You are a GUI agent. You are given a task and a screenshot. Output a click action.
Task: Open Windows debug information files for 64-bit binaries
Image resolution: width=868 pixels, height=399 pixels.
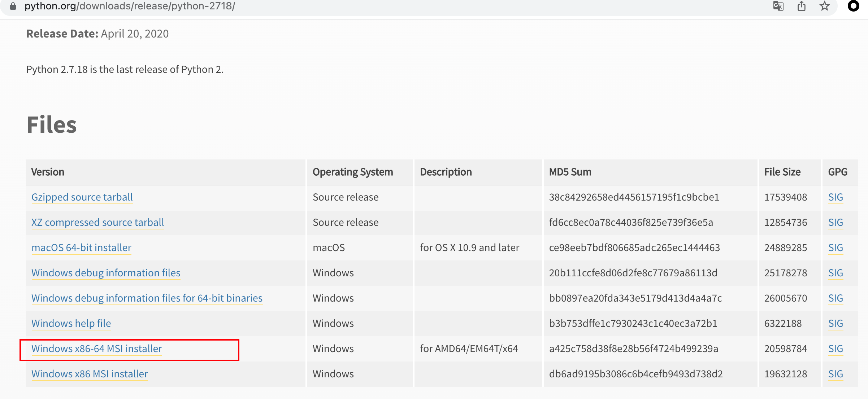click(147, 298)
